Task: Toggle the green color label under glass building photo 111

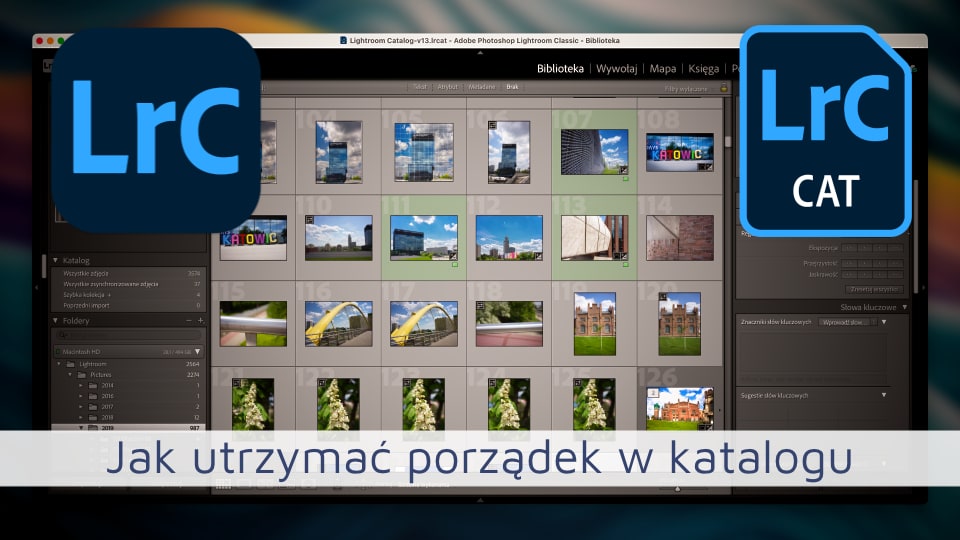Action: (454, 264)
